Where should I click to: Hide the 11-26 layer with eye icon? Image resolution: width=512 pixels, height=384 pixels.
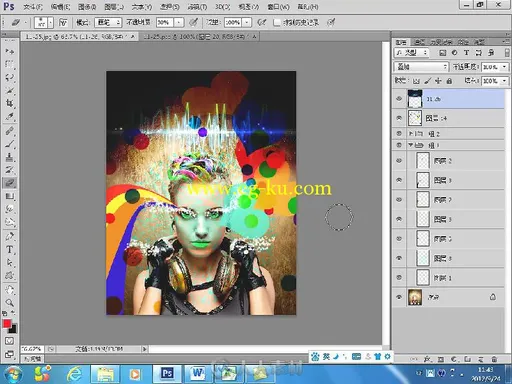[x=399, y=99]
